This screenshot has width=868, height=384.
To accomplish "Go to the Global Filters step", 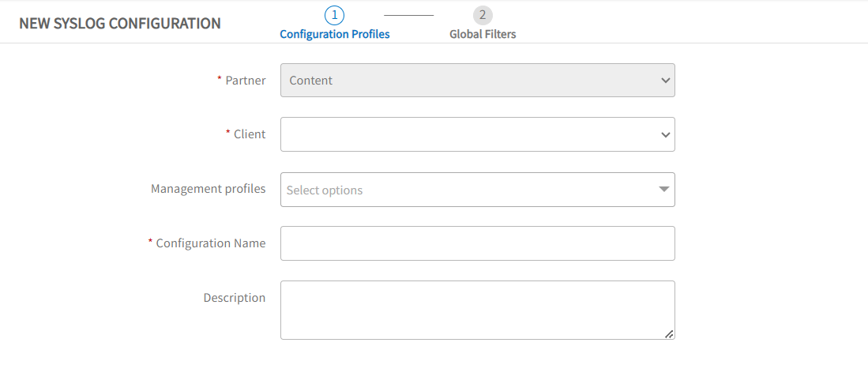I will (x=483, y=34).
